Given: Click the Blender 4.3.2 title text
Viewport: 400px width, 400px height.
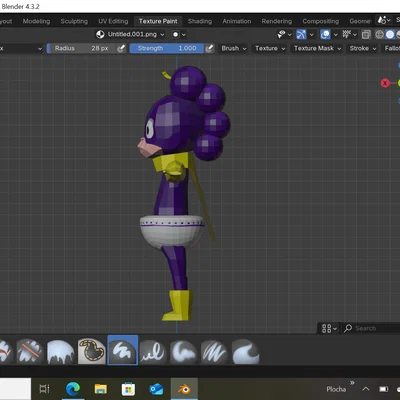Looking at the screenshot, I should coord(20,6).
